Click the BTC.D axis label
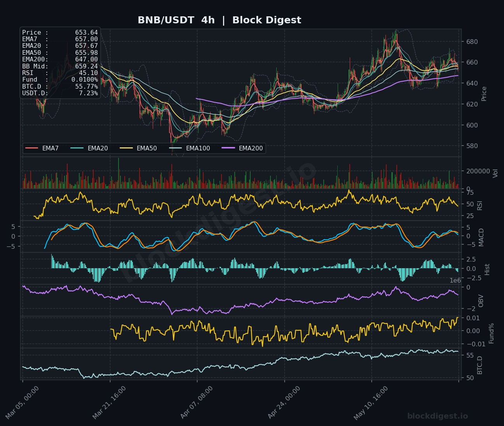504x426 pixels. point(480,365)
